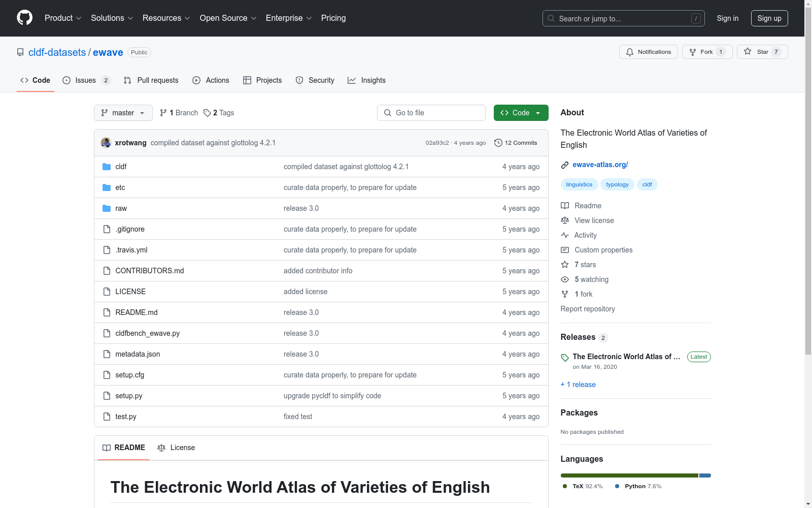Switch to the Security tab
Screen dimensions: 812x508
[315, 80]
